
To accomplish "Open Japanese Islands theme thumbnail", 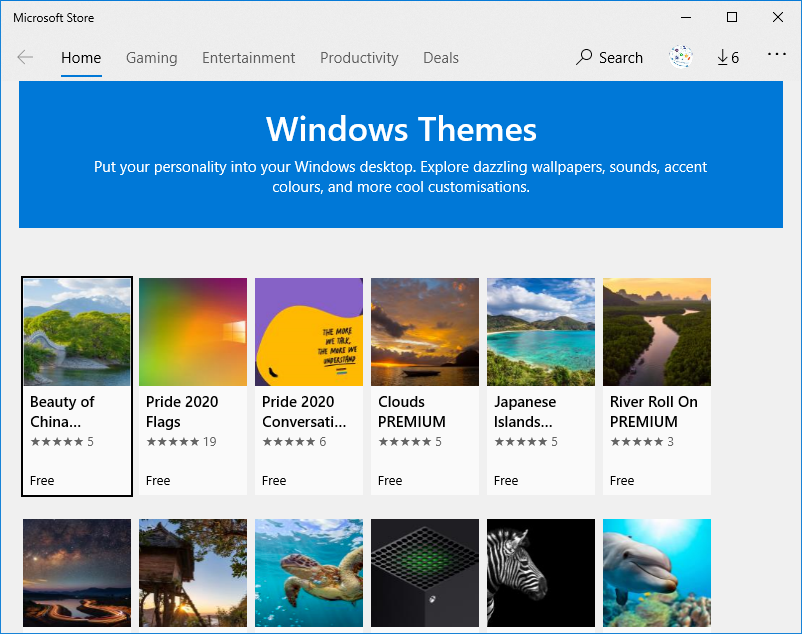I will (541, 332).
